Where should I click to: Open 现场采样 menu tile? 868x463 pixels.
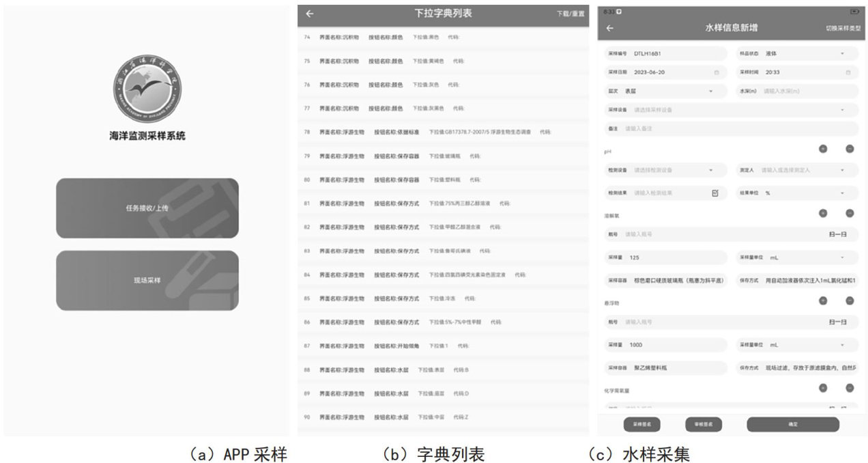pyautogui.click(x=147, y=280)
